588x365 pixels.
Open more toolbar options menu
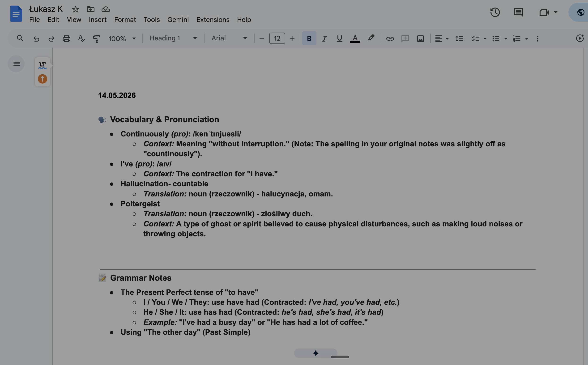pos(537,39)
